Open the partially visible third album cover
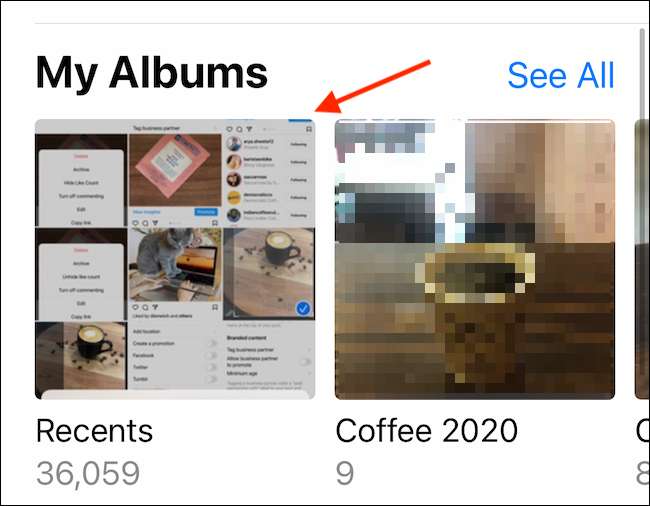Screen dimensions: 650x506 pyautogui.click(x=642, y=259)
